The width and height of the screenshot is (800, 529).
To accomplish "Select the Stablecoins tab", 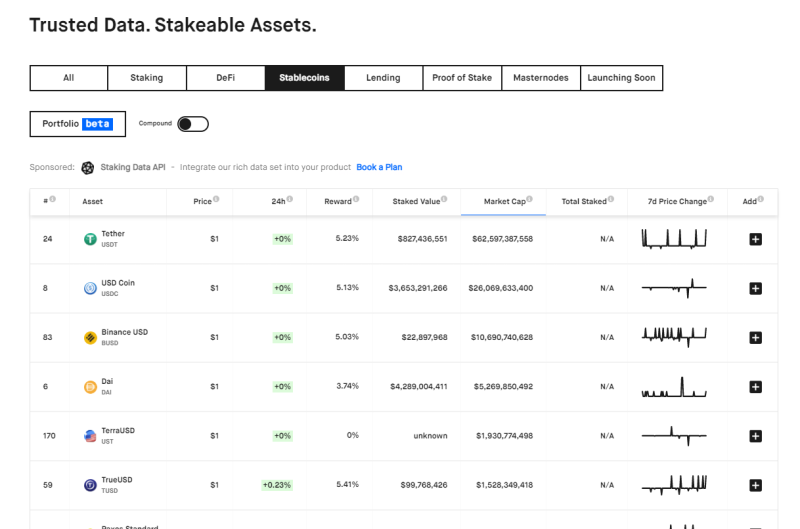I will coord(305,78).
